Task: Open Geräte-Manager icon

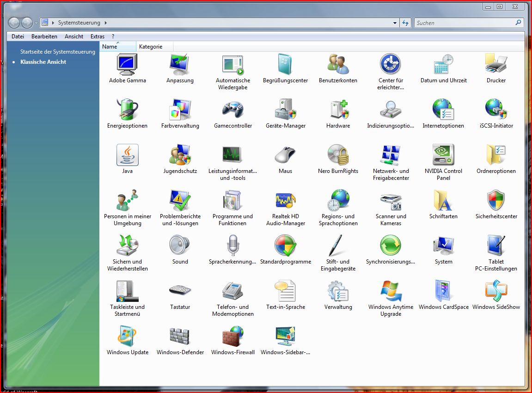Action: (285, 110)
